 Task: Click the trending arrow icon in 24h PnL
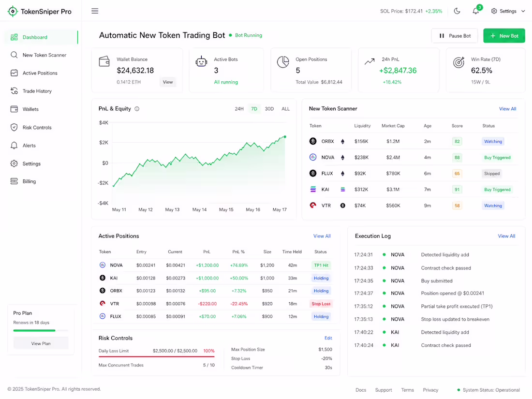click(369, 61)
